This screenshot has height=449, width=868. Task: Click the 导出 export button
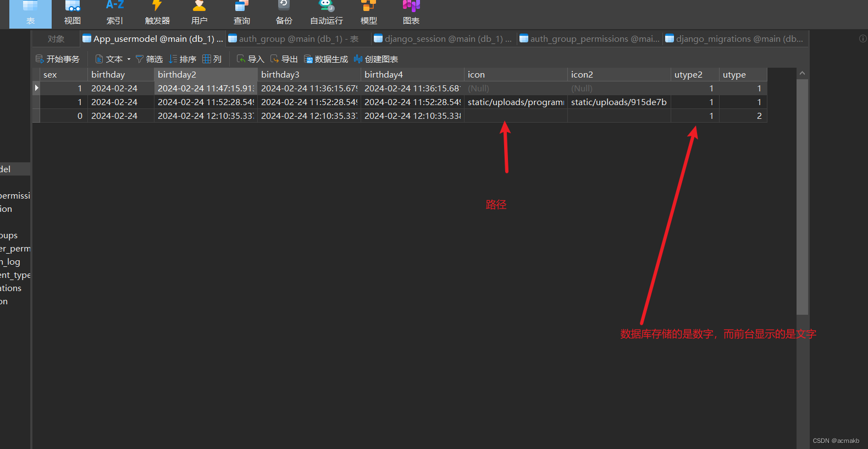[x=284, y=59]
